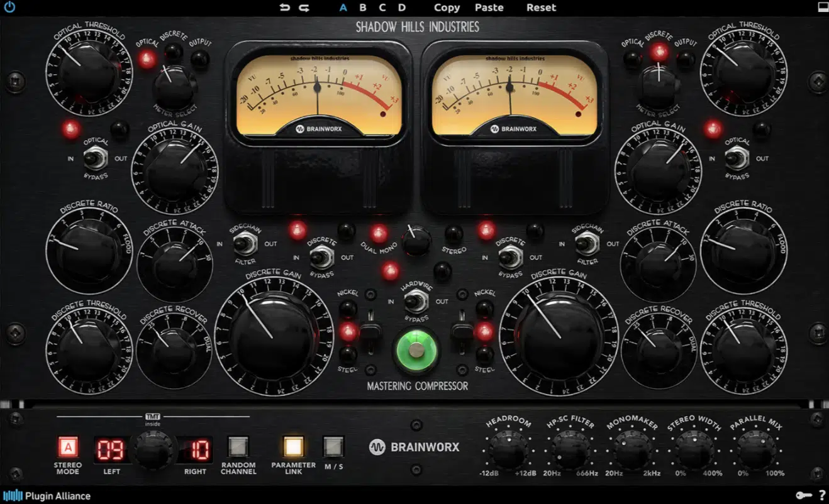Click the window resize icon in the top-right corner
829x504 pixels.
(822, 8)
